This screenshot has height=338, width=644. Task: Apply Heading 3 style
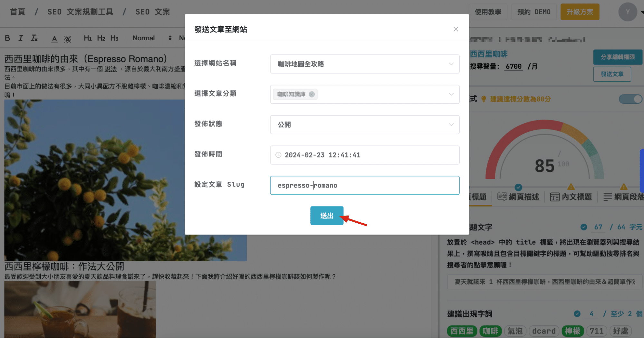[x=114, y=38]
